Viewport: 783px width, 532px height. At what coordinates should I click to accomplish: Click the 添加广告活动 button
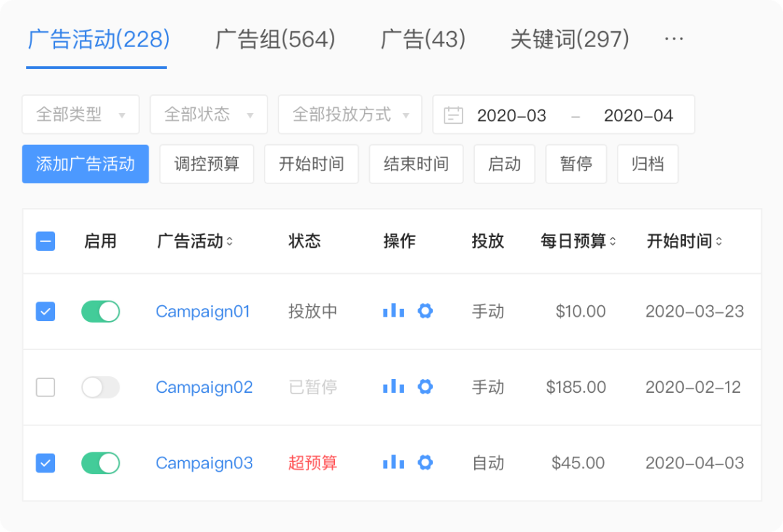click(85, 164)
